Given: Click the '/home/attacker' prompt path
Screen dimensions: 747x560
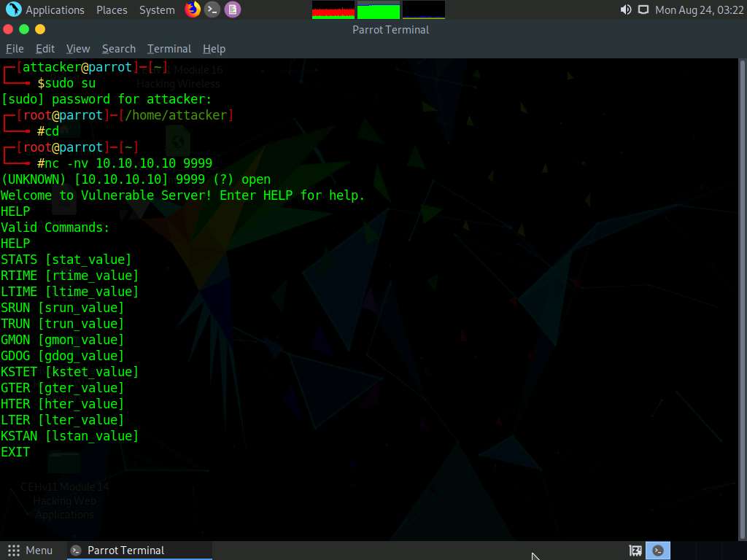Looking at the screenshot, I should coord(177,115).
